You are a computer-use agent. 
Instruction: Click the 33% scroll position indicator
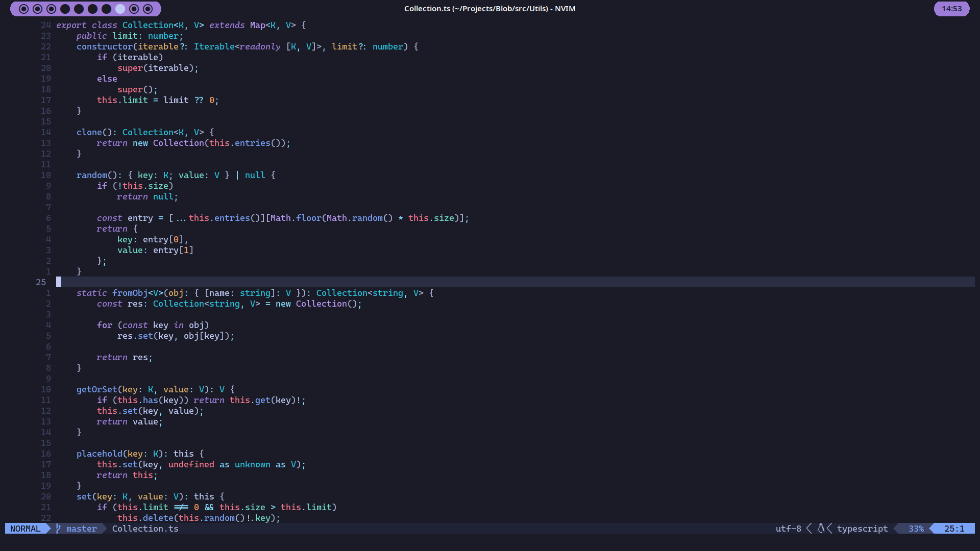tap(916, 529)
